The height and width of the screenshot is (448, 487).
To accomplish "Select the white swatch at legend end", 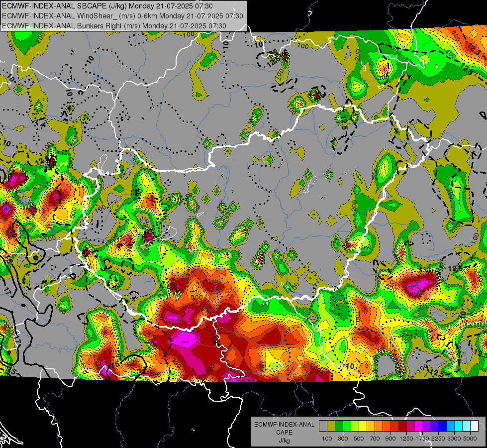I will pyautogui.click(x=474, y=426).
